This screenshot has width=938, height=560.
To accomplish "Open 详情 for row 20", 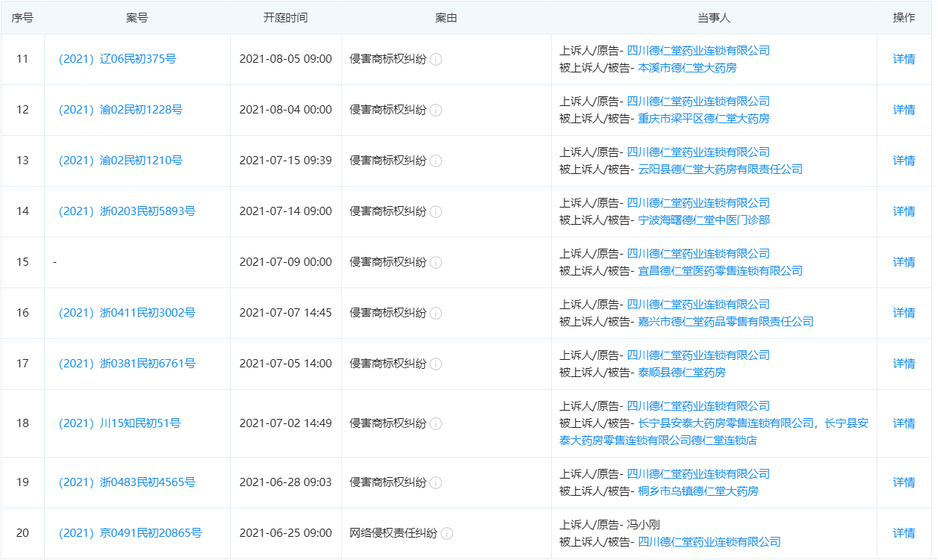I will 904,533.
